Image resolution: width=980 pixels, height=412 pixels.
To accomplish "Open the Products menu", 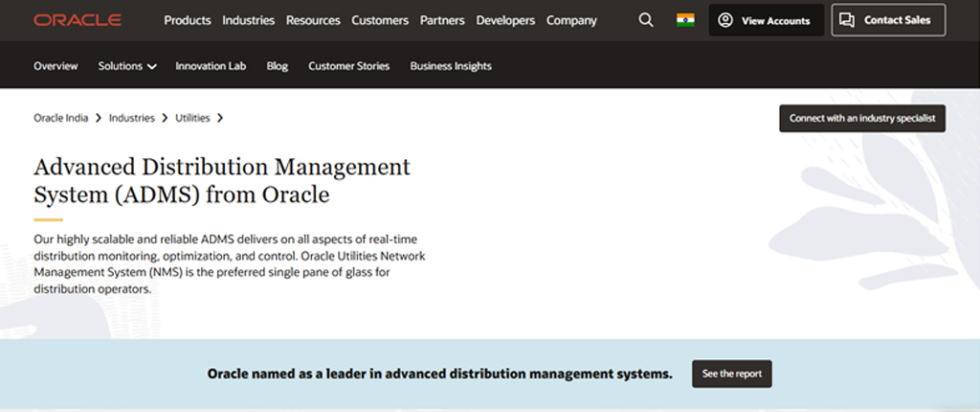I will point(188,20).
